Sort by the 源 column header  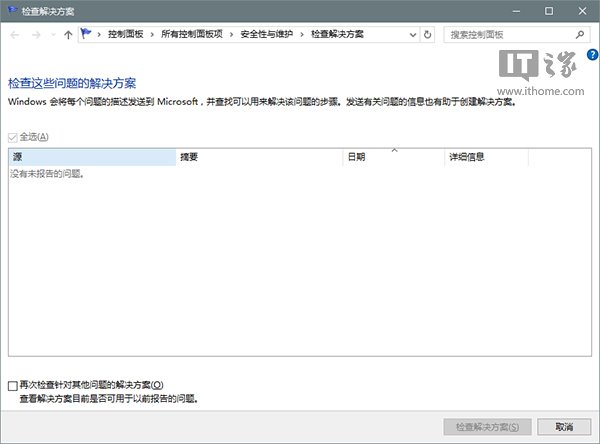(x=91, y=158)
